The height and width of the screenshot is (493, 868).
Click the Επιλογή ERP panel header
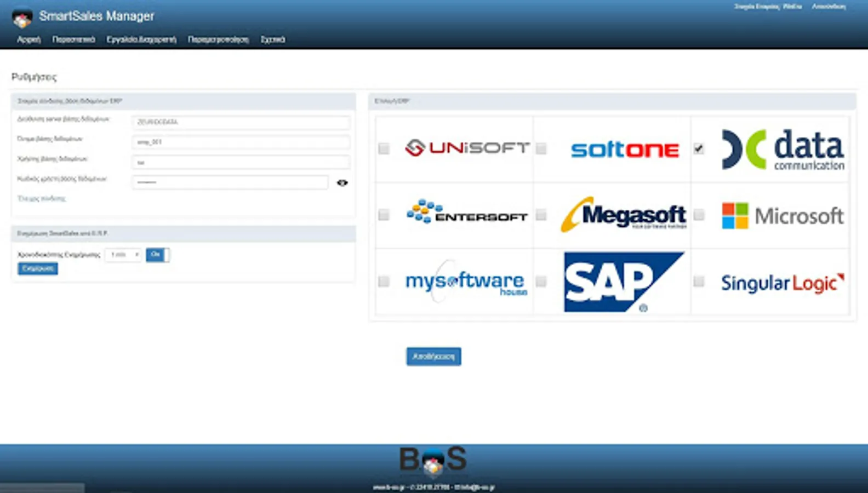[613, 101]
